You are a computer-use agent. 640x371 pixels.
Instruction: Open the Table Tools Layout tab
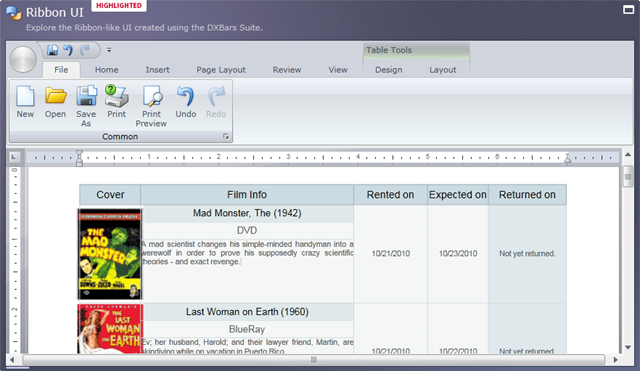point(443,70)
